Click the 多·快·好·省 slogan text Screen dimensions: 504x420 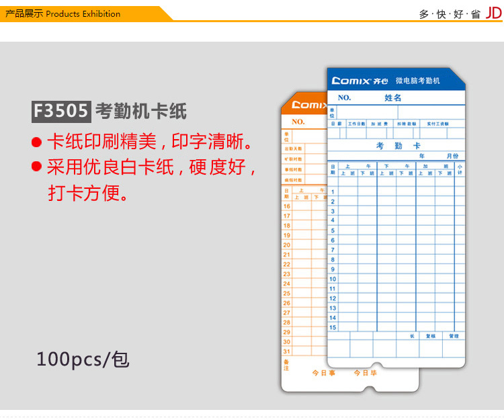pos(450,13)
